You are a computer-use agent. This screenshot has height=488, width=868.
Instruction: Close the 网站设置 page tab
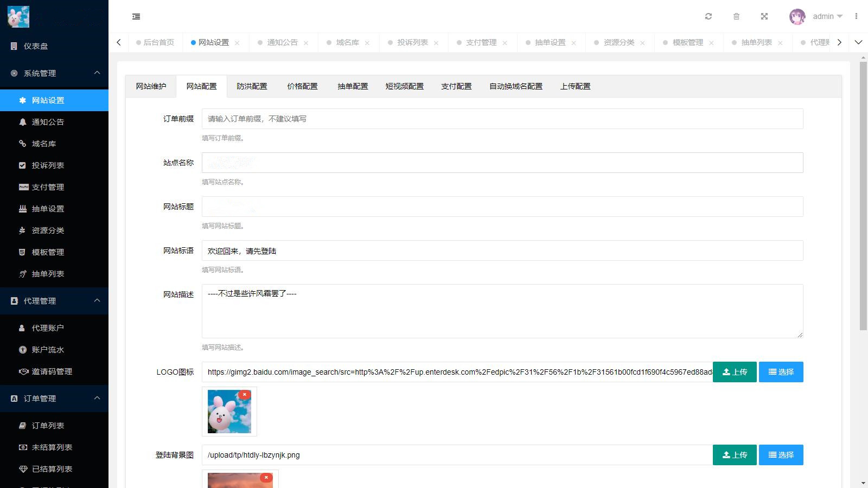point(237,43)
